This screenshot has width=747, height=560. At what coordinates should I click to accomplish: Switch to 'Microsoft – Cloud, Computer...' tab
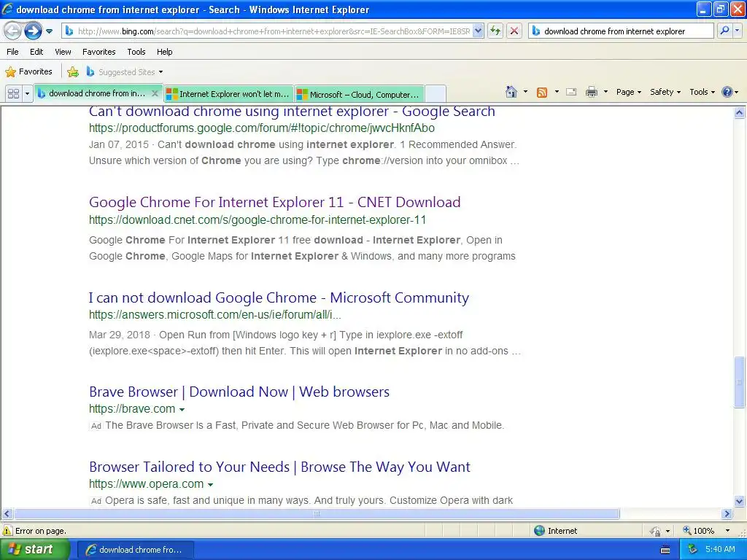point(359,94)
